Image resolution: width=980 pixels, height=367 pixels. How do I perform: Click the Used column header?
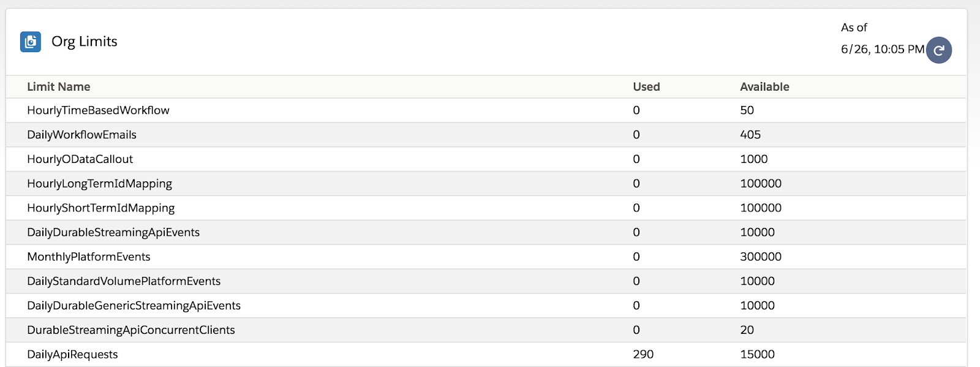click(x=646, y=87)
